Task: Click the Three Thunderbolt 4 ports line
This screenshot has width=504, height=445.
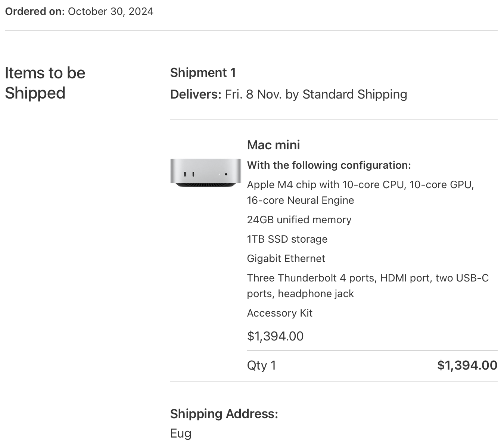Action: tap(368, 278)
